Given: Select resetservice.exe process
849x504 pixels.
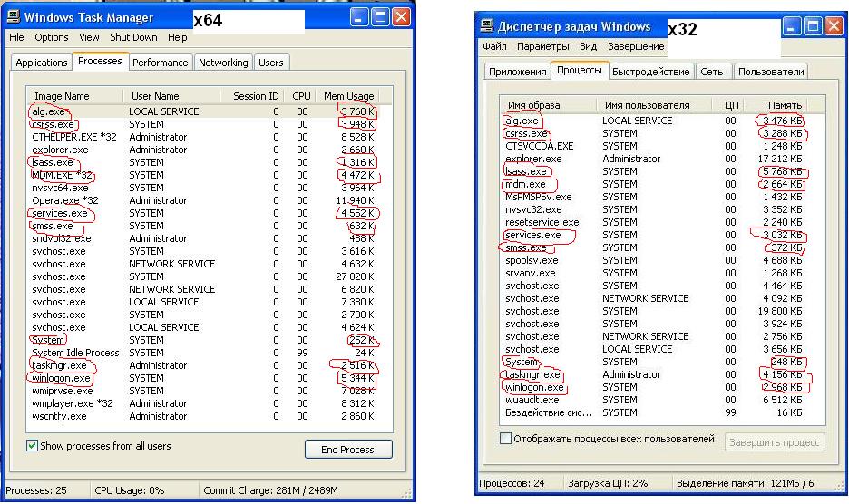Looking at the screenshot, I should click(654, 222).
